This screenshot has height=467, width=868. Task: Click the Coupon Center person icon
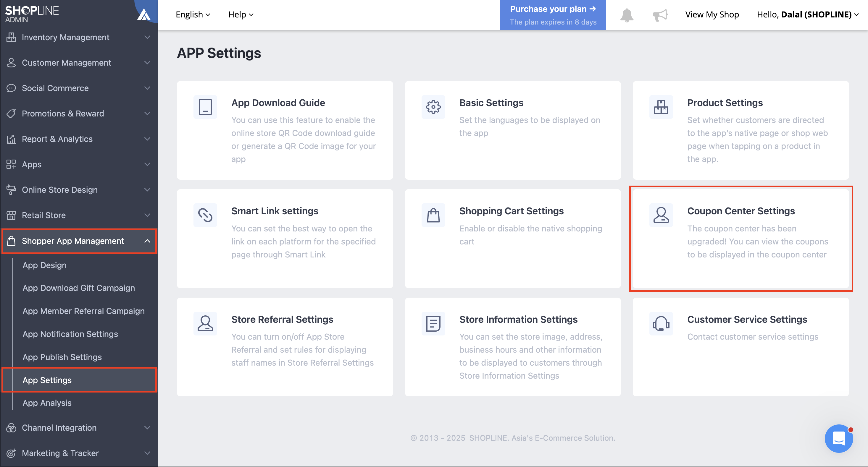click(661, 215)
